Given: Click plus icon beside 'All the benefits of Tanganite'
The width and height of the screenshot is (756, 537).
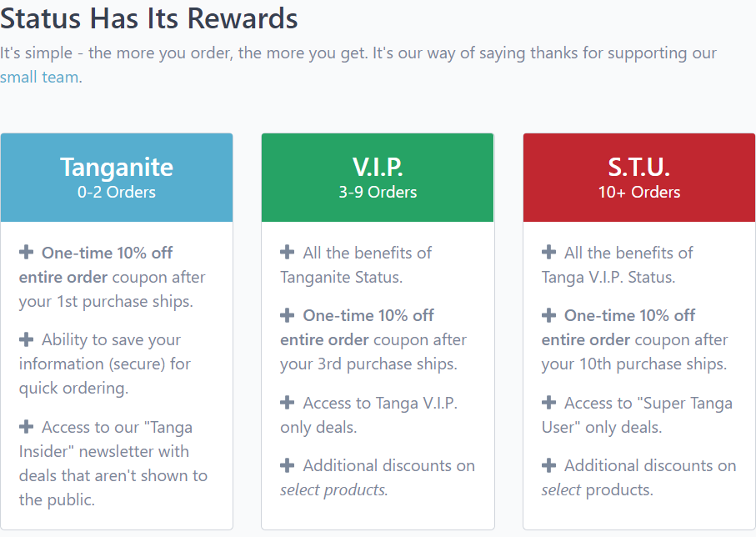Looking at the screenshot, I should tap(288, 252).
